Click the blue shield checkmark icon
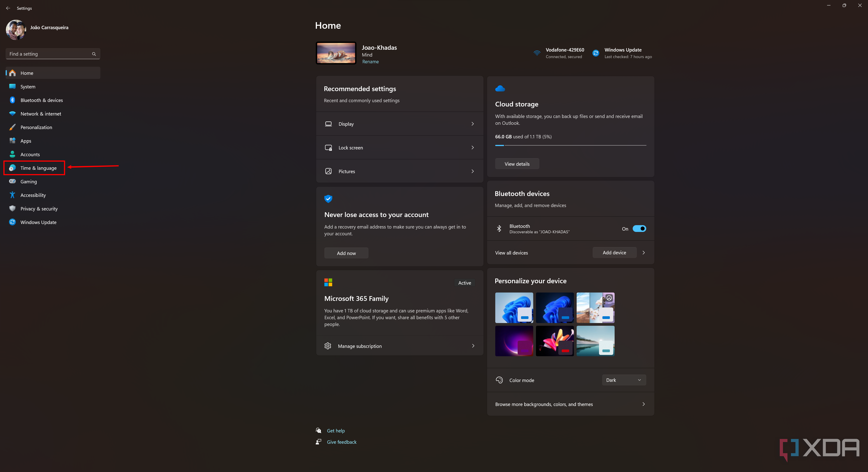The width and height of the screenshot is (868, 472). tap(328, 199)
